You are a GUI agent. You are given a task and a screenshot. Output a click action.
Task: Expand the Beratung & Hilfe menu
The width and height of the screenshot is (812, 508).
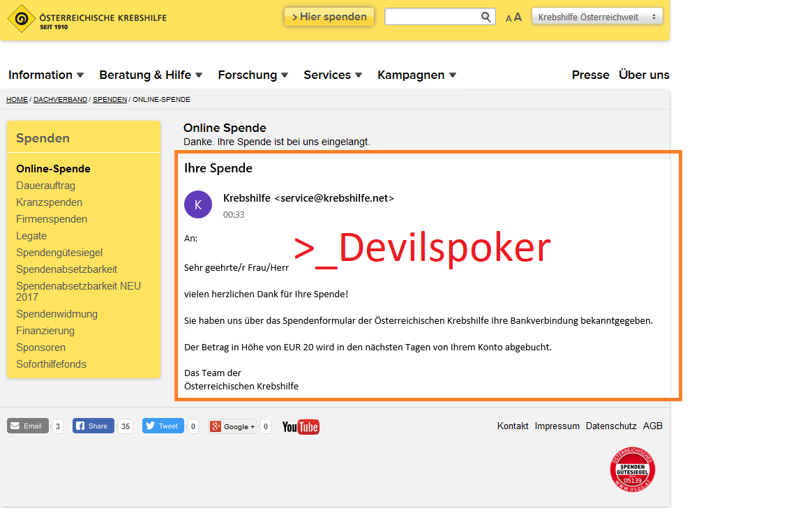tap(151, 75)
